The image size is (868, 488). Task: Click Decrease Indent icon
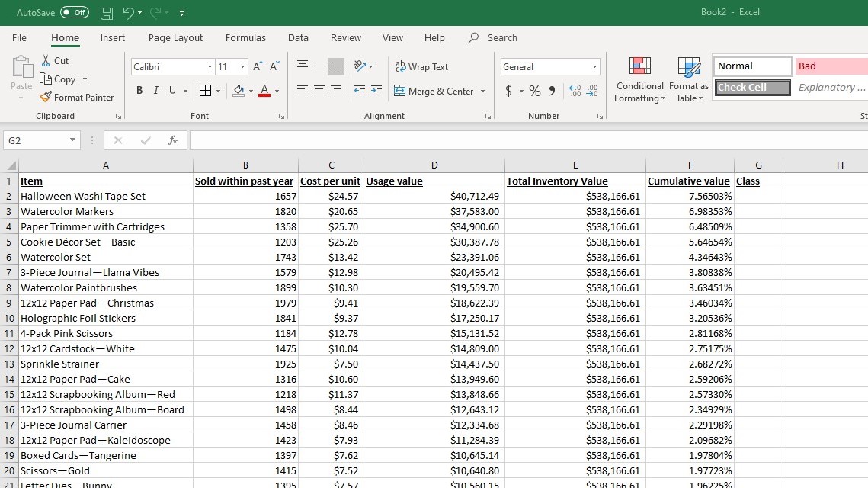[x=360, y=91]
